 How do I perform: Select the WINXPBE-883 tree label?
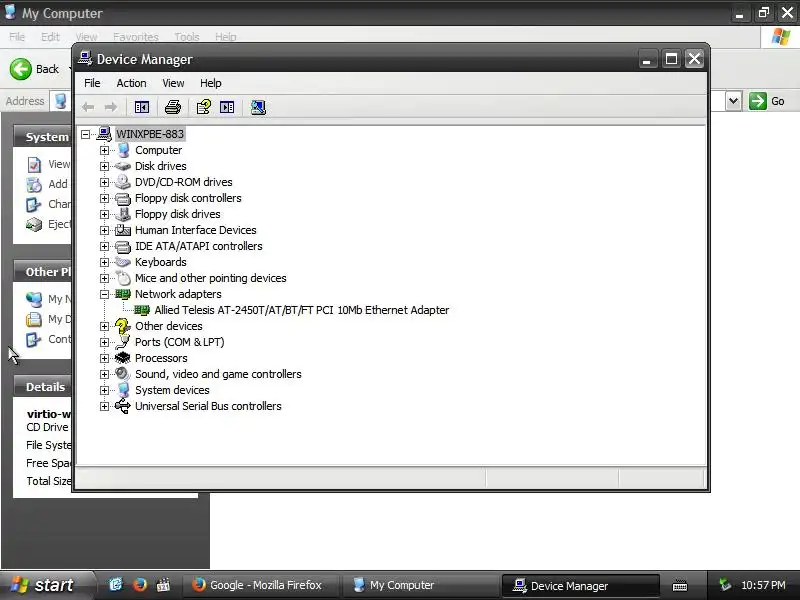pyautogui.click(x=150, y=134)
